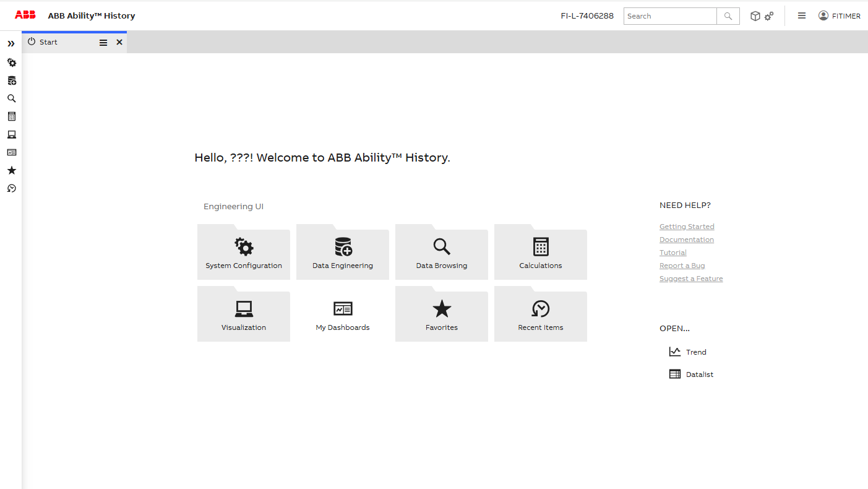The image size is (868, 489).
Task: Click the Suggest a Feature link
Action: pos(691,279)
